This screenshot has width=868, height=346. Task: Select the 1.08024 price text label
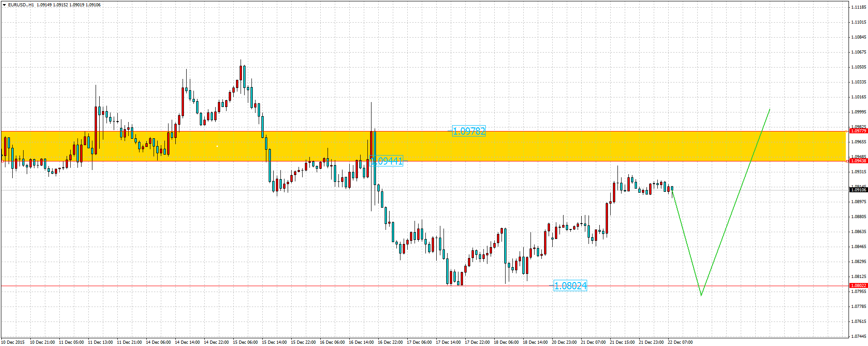point(570,286)
